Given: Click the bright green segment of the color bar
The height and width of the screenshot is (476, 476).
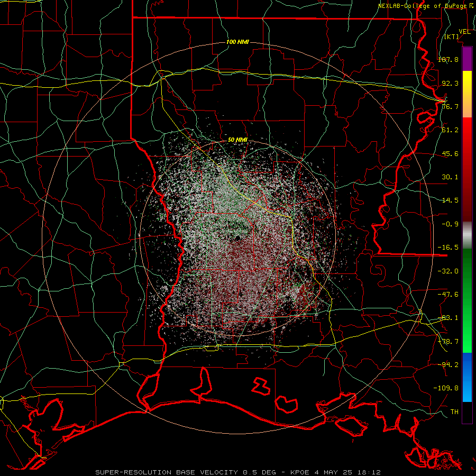Looking at the screenshot, I should point(467,300).
